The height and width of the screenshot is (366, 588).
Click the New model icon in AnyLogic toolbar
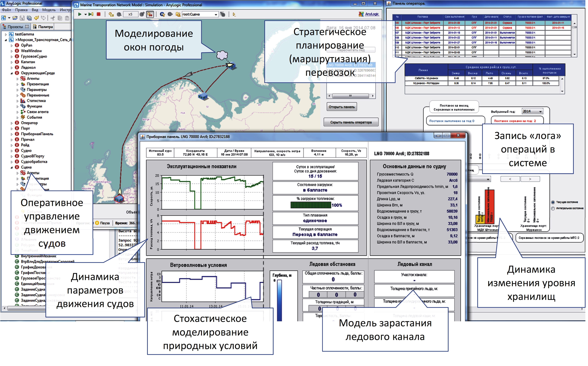4,18
